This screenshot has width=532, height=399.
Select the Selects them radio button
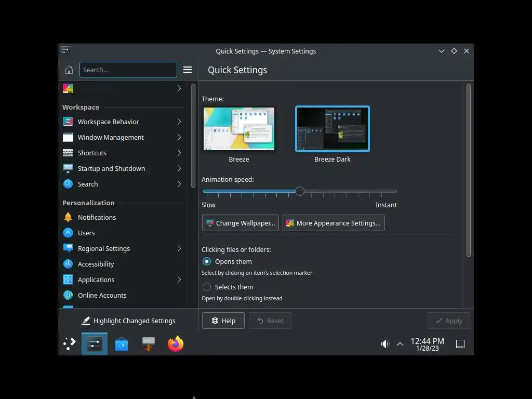[207, 287]
